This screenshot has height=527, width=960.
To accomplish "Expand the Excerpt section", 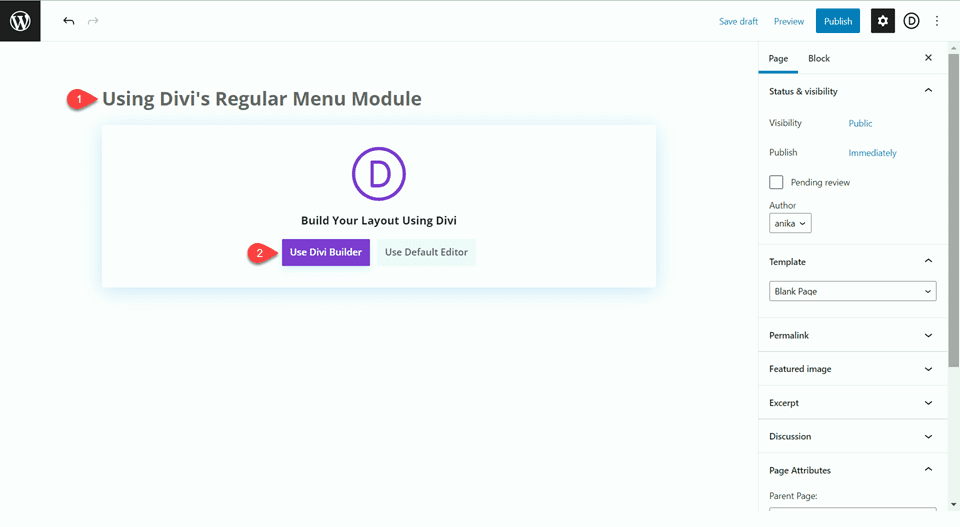I will (852, 403).
